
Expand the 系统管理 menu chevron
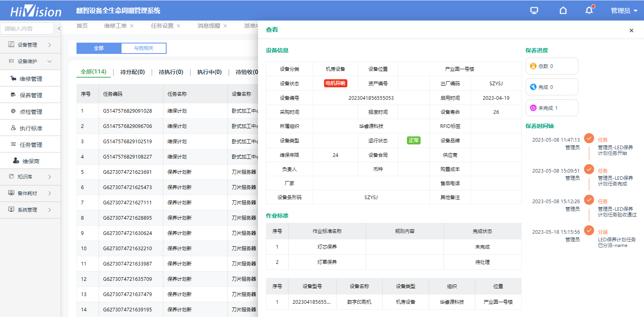tap(50, 210)
